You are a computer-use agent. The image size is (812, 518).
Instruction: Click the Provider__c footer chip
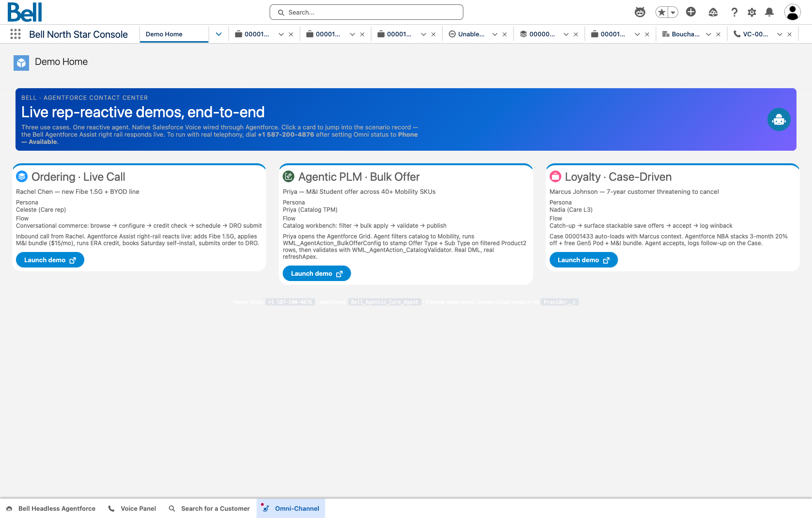pyautogui.click(x=560, y=302)
